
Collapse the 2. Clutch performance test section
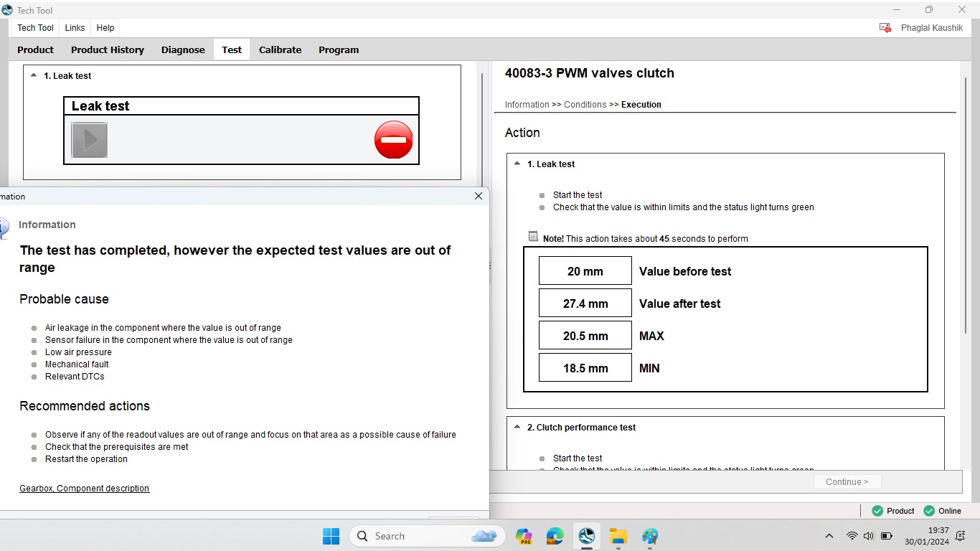[517, 427]
